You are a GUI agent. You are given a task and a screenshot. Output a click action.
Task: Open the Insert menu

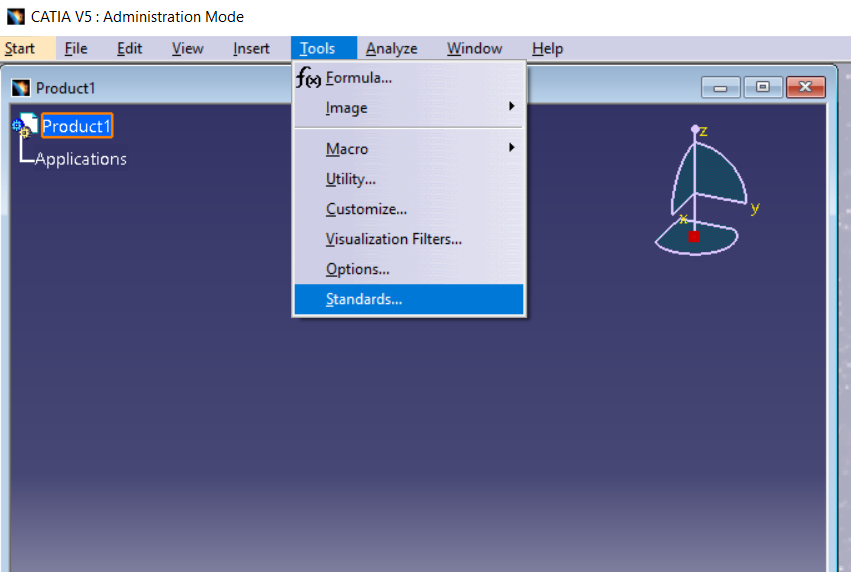251,49
